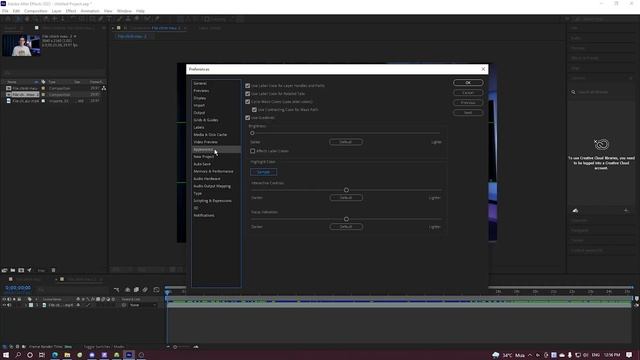This screenshot has height=360, width=640.
Task: Toggle hide shy layers icon in timeline
Action: (127, 290)
